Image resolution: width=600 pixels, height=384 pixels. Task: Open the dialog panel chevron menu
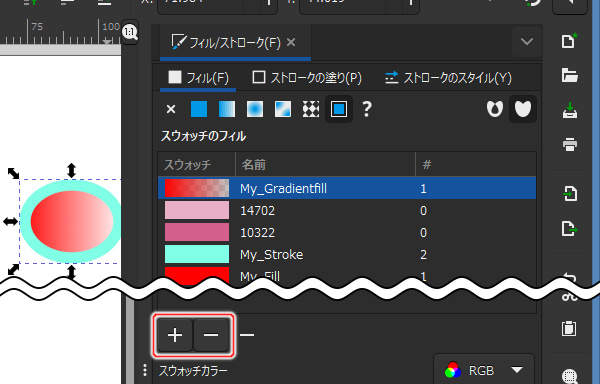pos(527,41)
